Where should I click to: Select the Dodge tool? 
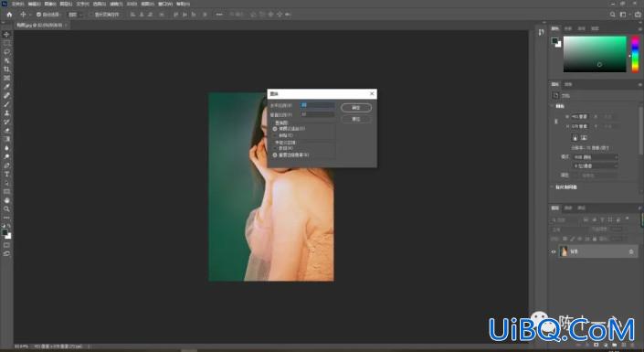[x=6, y=156]
